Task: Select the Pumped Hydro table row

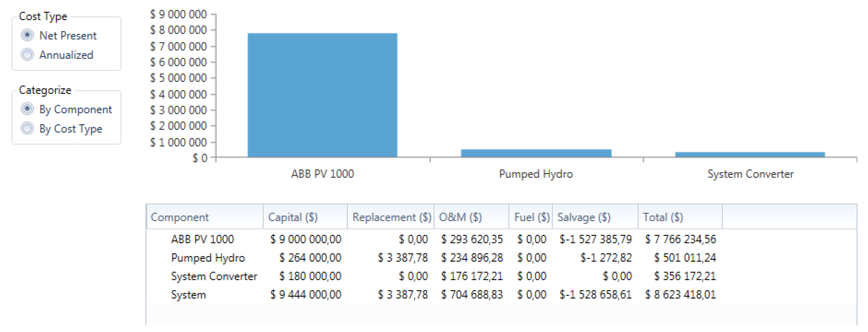Action: [207, 258]
